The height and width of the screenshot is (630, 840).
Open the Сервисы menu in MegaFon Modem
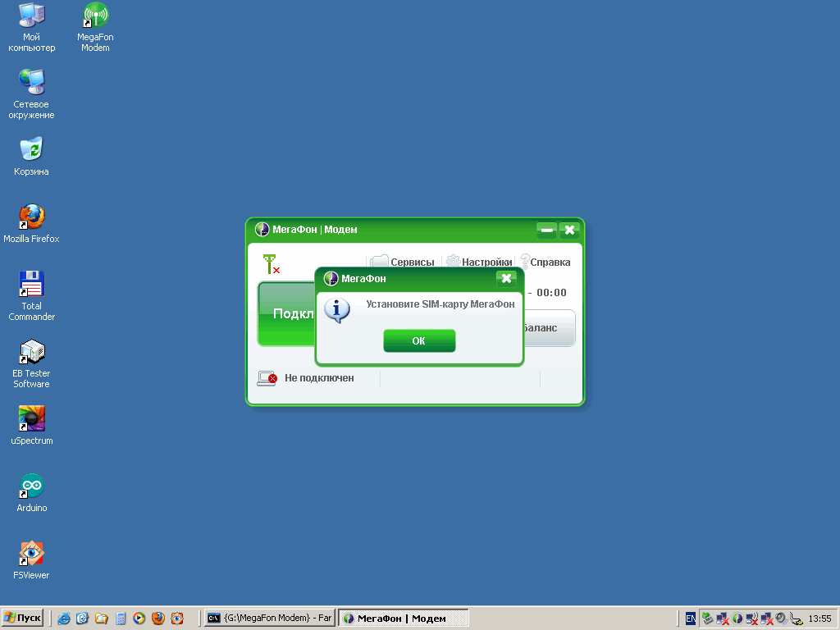tap(402, 262)
